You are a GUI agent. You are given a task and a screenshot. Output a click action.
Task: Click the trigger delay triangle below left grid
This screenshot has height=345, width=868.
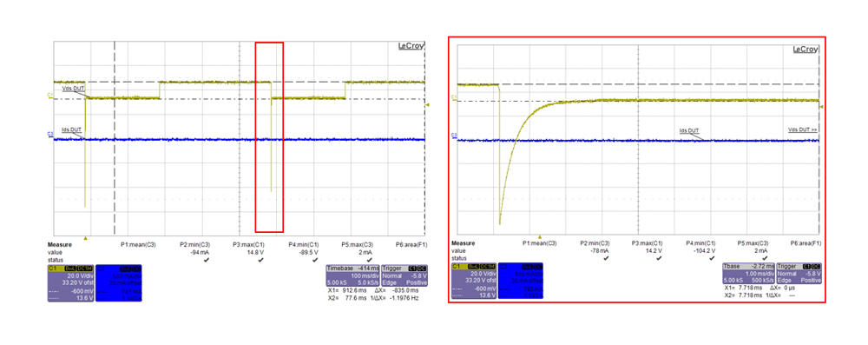coord(85,238)
